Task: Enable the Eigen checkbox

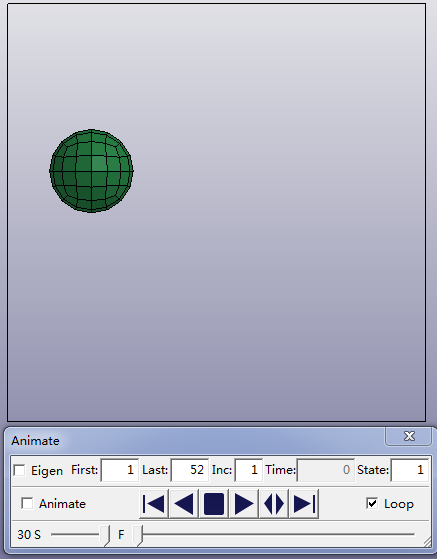Action: 19,470
